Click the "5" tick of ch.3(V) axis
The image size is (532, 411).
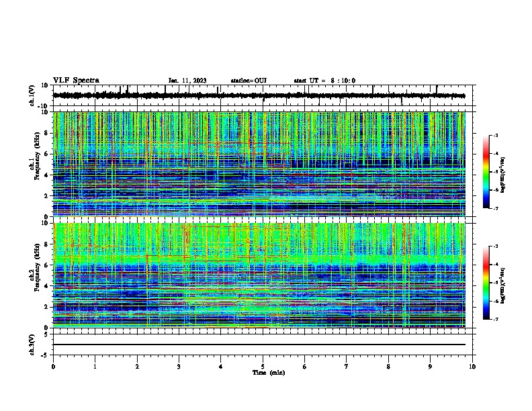46,334
